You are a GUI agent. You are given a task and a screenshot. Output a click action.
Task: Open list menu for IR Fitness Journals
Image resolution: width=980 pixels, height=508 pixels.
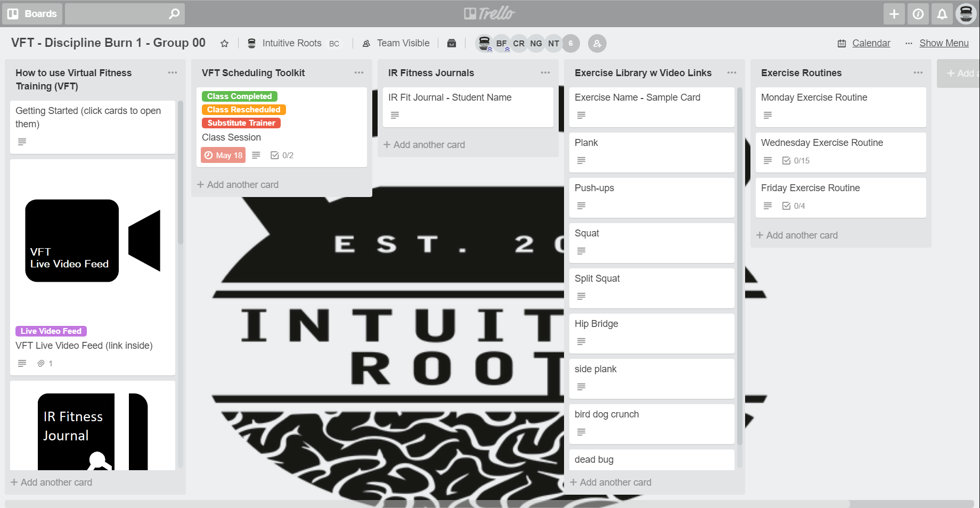pyautogui.click(x=545, y=73)
